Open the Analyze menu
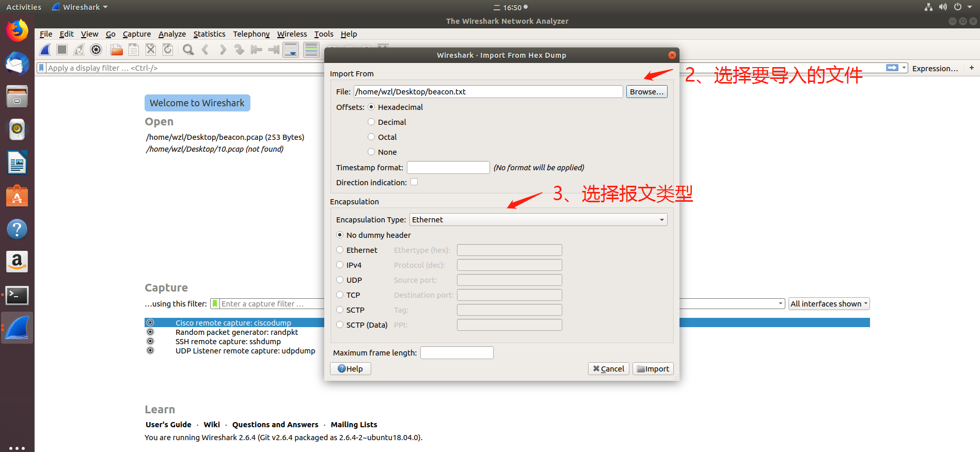The width and height of the screenshot is (980, 452). tap(172, 34)
